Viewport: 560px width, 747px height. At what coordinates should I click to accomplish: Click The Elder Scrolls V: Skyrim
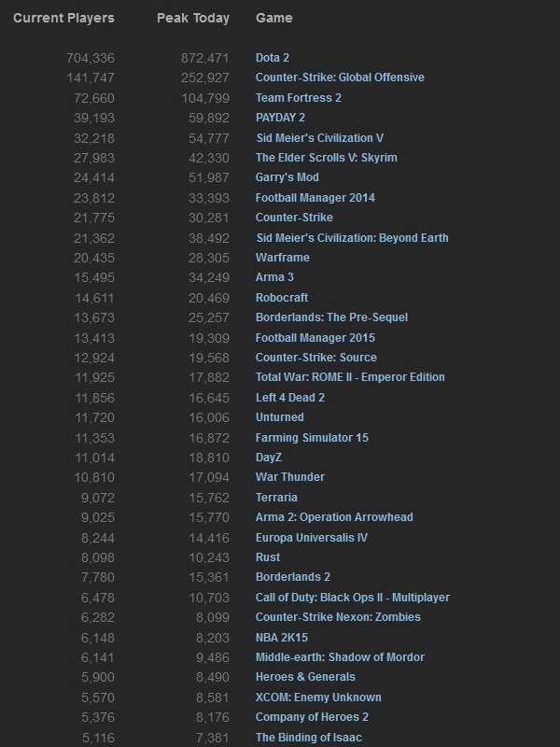[326, 158]
